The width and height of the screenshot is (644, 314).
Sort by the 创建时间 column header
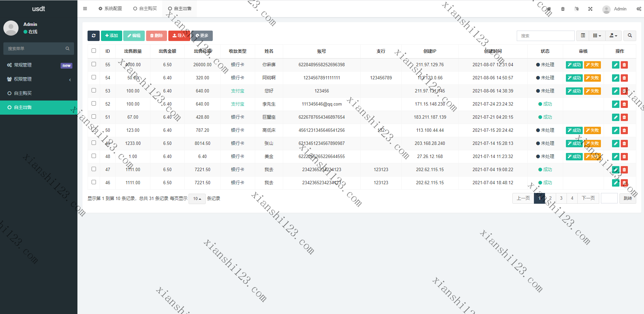pyautogui.click(x=493, y=51)
